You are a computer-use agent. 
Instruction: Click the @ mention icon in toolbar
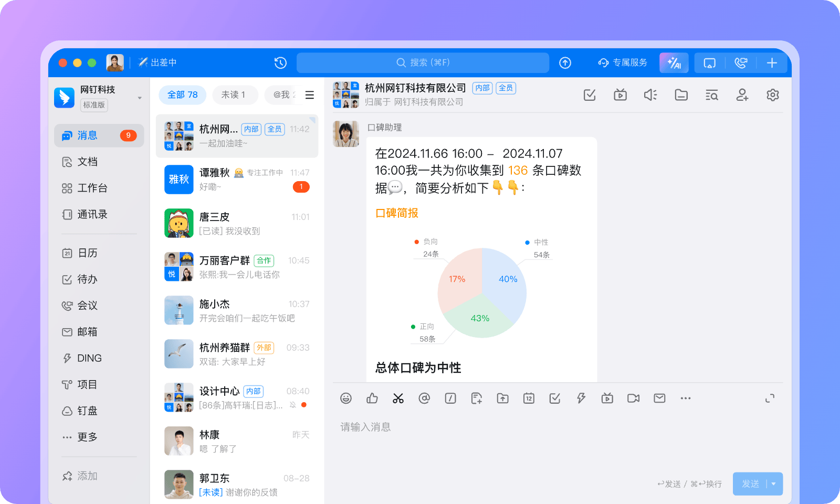tap(424, 398)
